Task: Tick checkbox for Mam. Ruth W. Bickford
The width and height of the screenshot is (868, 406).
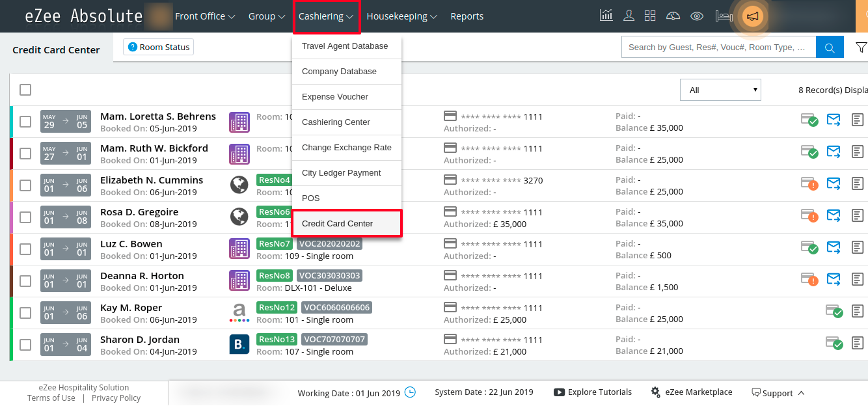Action: point(25,154)
